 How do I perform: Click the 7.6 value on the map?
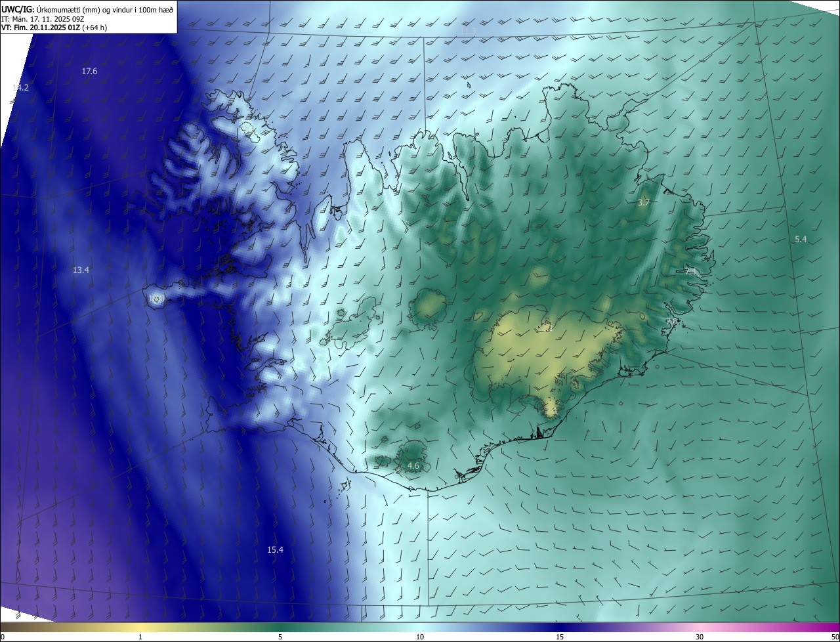tap(671, 322)
